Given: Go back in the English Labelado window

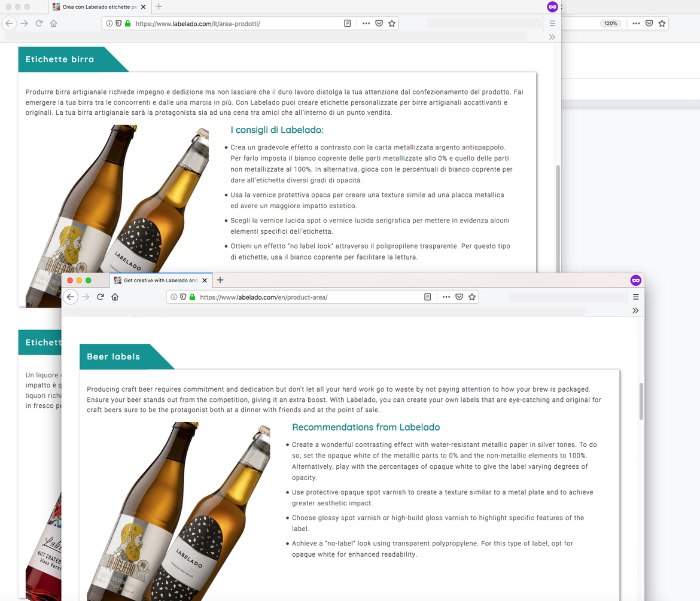Looking at the screenshot, I should [x=71, y=297].
